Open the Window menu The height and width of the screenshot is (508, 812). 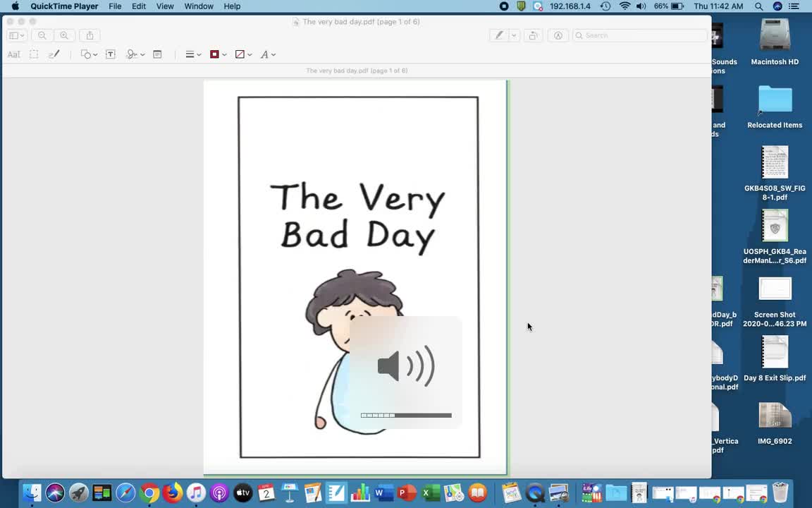199,6
